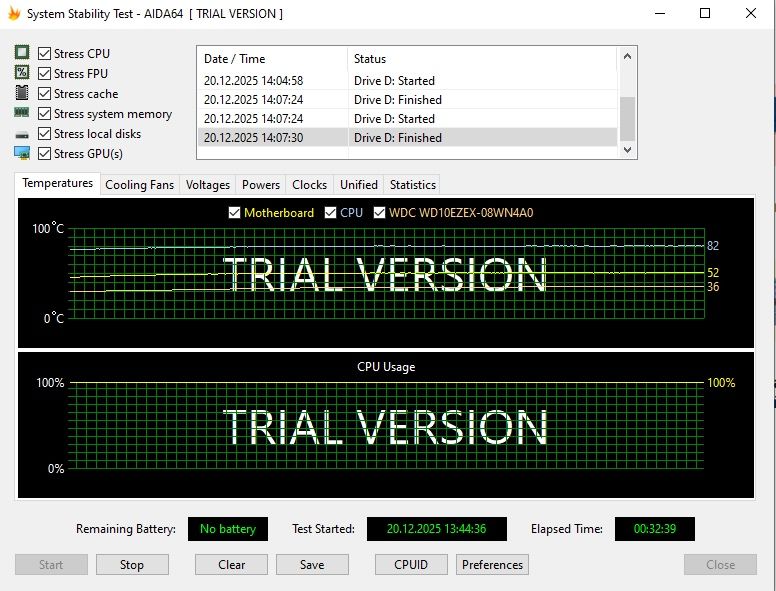
Task: Click the AIDA64 flame icon in title bar
Action: coord(14,13)
